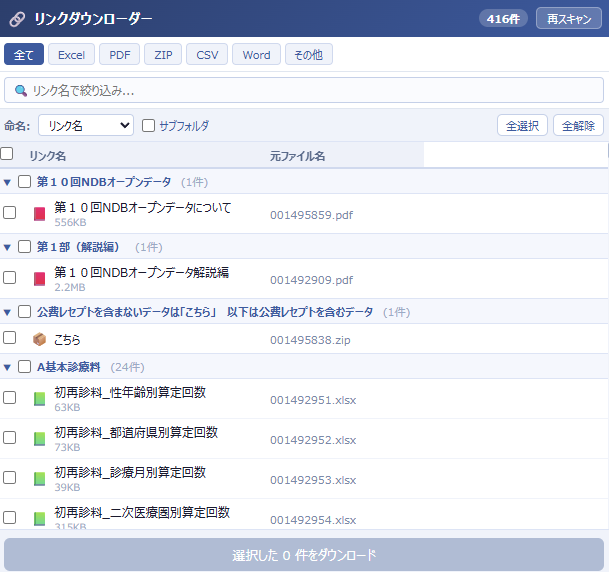Image resolution: width=609 pixels, height=572 pixels.
Task: Click the link chain icon in header
Action: (x=17, y=19)
